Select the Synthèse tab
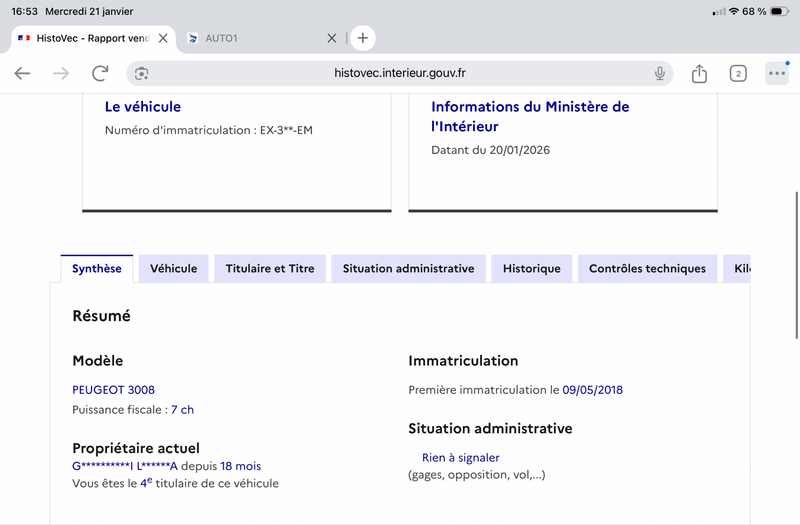The height and width of the screenshot is (525, 800). click(96, 269)
